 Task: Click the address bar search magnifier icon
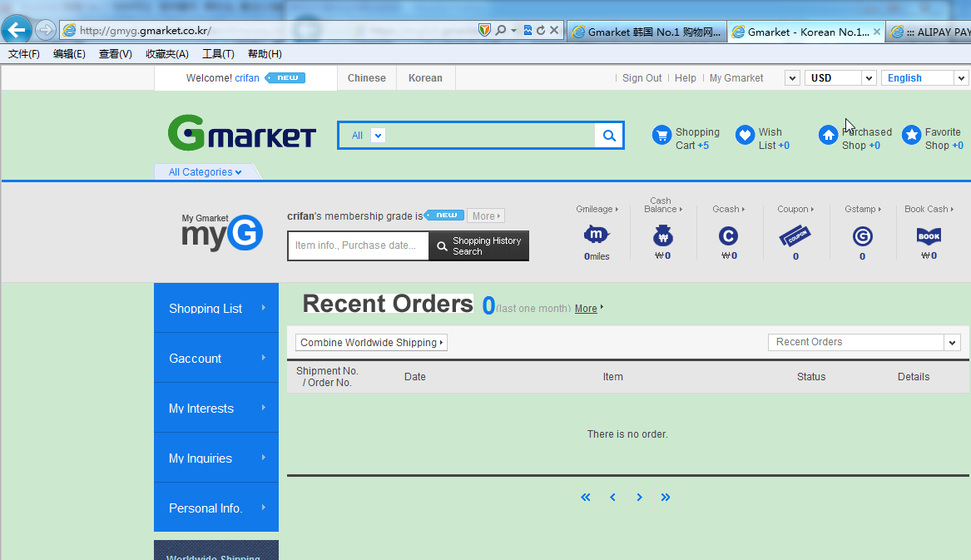click(x=500, y=30)
